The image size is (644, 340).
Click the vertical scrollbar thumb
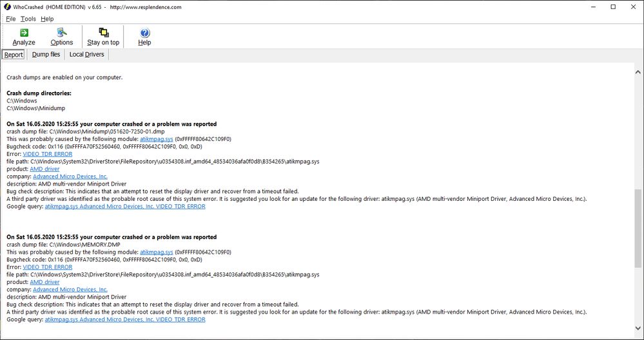(638, 229)
